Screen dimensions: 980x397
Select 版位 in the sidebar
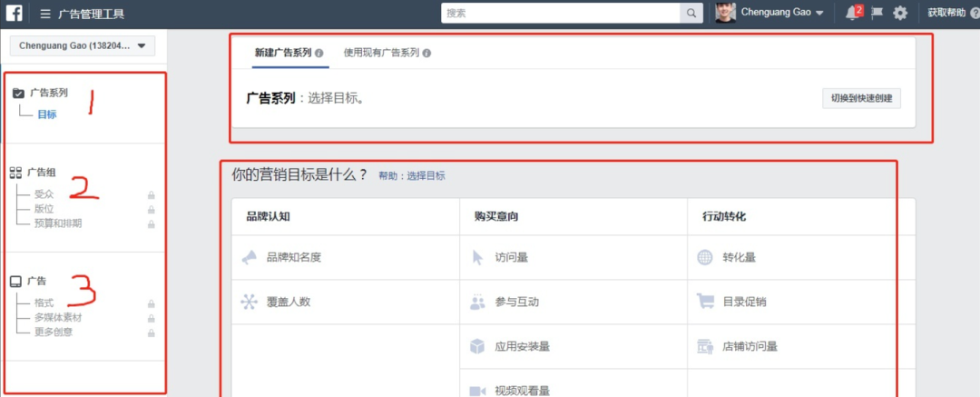pyautogui.click(x=44, y=209)
